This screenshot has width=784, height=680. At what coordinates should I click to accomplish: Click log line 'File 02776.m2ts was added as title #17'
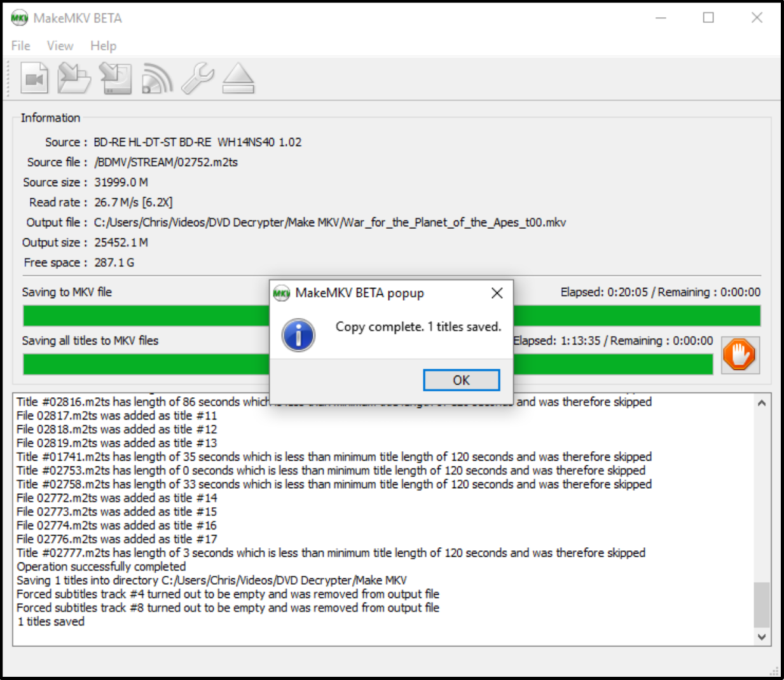(x=117, y=540)
